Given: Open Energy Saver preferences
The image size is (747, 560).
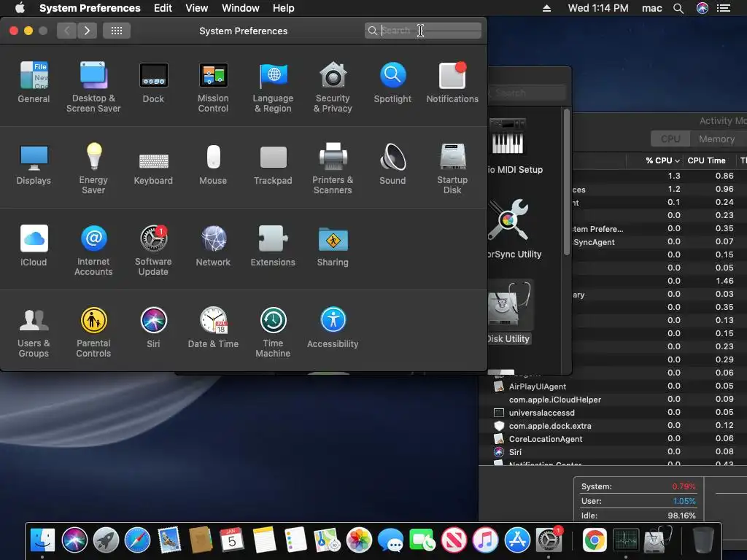Looking at the screenshot, I should [x=93, y=168].
